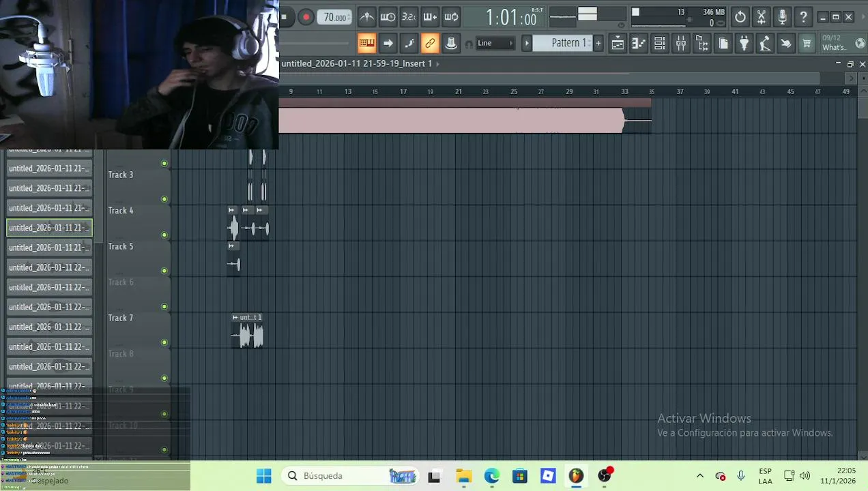Click the snap magnet icon
The height and width of the screenshot is (491, 868).
click(x=469, y=44)
